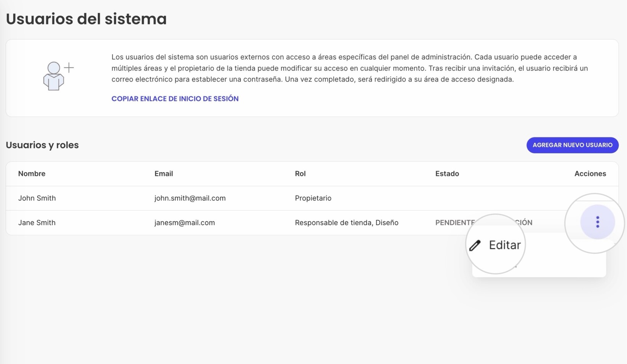Viewport: 627px width, 364px height.
Task: Click the Responsable de tienda, Diseño role
Action: (347, 223)
